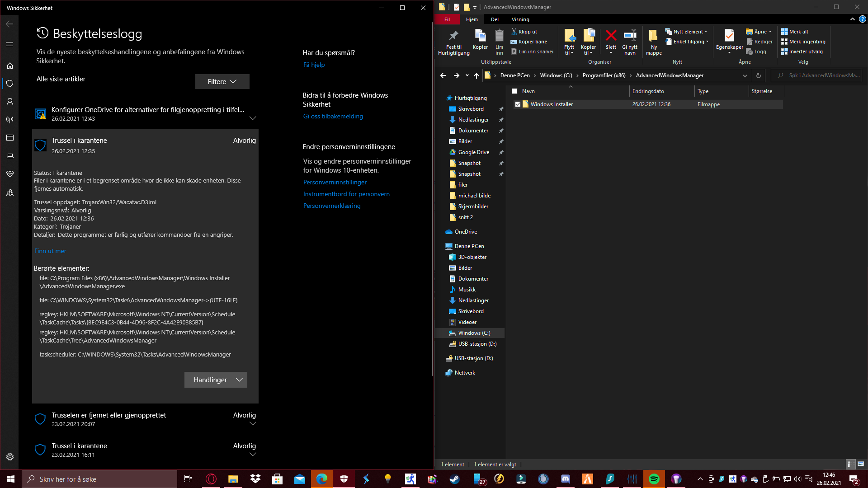The image size is (868, 488).
Task: Click the Windows Start button
Action: point(11,479)
